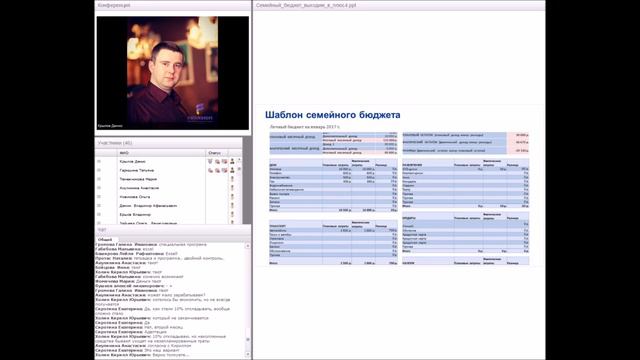
Task: Click the chat scrollbar up arrow
Action: click(x=248, y=246)
